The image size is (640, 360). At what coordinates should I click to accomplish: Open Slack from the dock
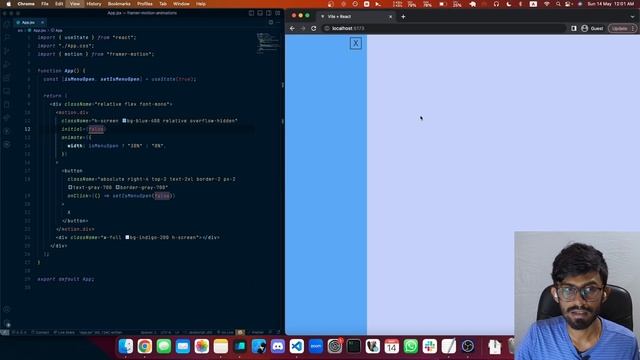coord(429,346)
